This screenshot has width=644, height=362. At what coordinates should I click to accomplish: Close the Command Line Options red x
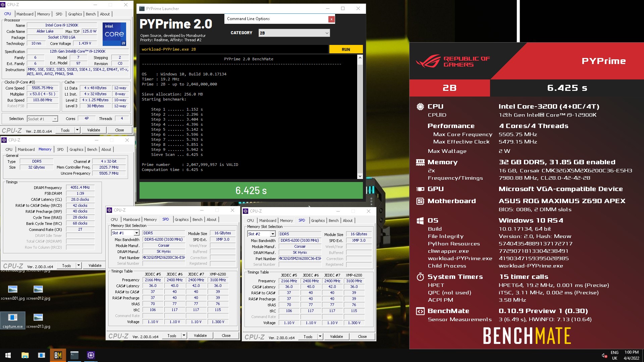(331, 19)
